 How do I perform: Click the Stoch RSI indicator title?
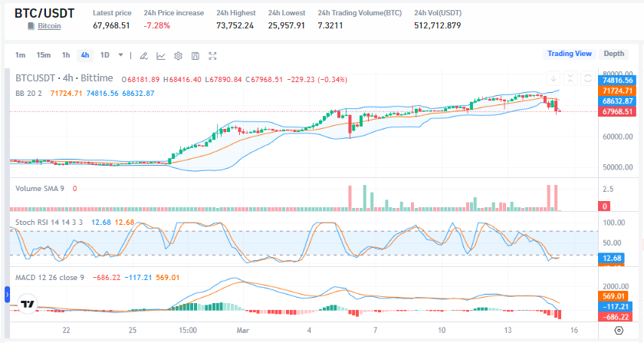[49, 222]
